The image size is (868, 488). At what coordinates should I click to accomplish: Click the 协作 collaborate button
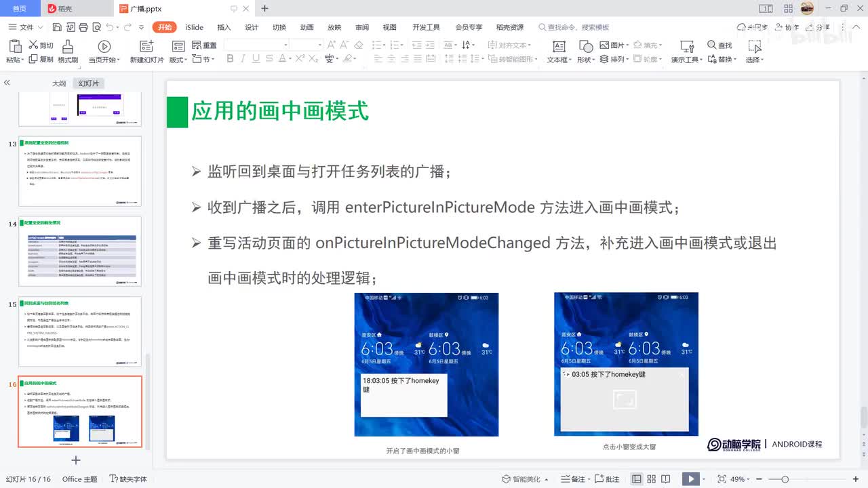coord(787,27)
